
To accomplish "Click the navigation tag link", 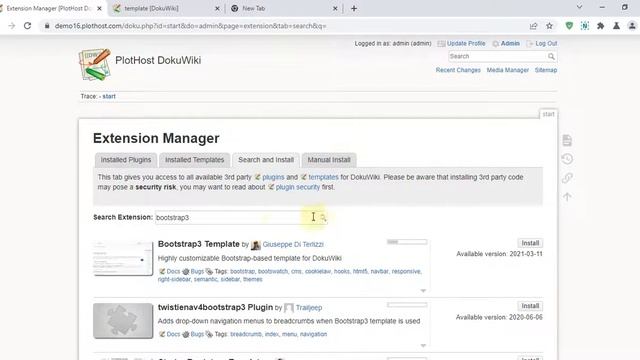I will (x=313, y=334).
